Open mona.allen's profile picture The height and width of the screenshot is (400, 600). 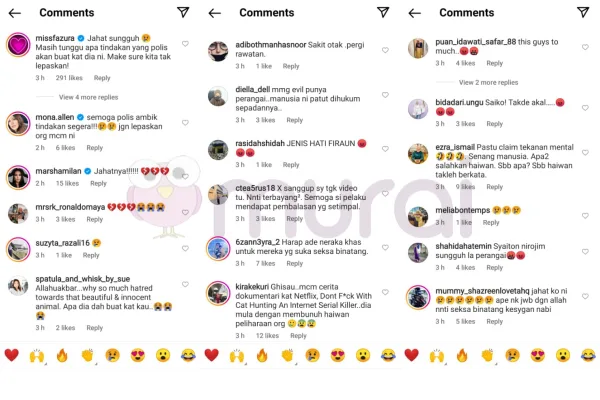(18, 124)
